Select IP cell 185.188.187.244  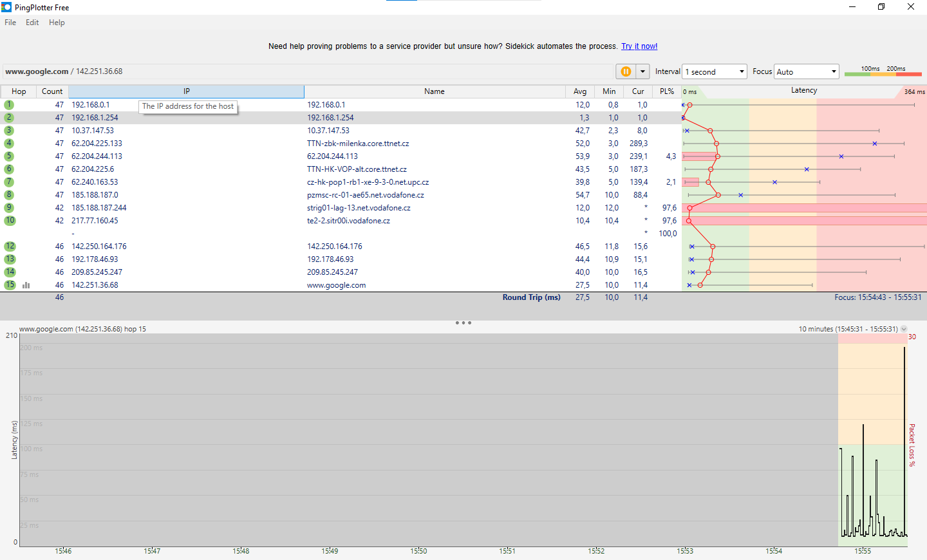99,208
